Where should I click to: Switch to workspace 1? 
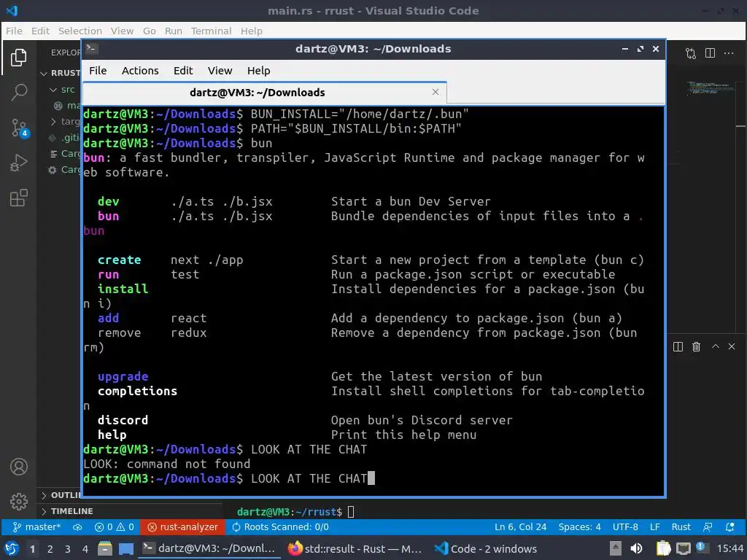pyautogui.click(x=32, y=548)
